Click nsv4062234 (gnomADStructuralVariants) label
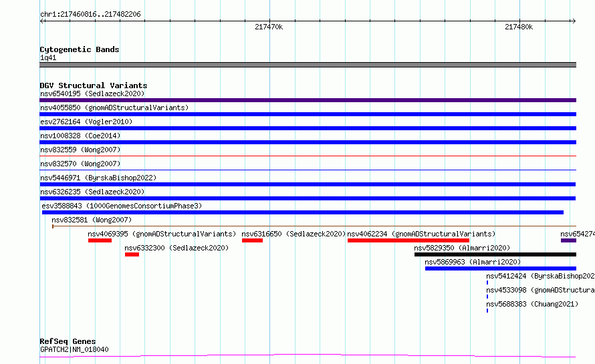Screen dimensions: 595x364 421,234
